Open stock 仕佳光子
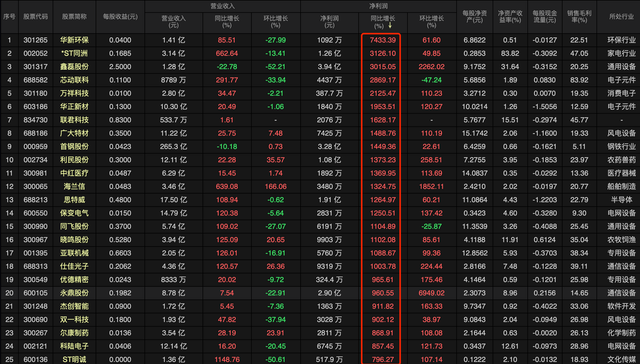Image resolution: width=640 pixels, height=364 pixels. pyautogui.click(x=74, y=266)
